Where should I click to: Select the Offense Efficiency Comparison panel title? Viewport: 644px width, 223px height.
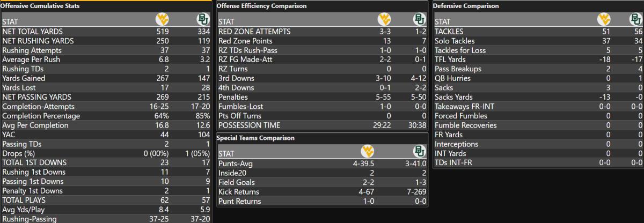point(261,6)
